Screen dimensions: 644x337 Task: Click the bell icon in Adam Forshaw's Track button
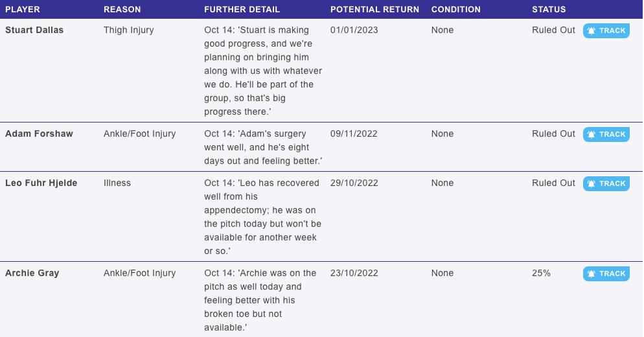click(591, 134)
